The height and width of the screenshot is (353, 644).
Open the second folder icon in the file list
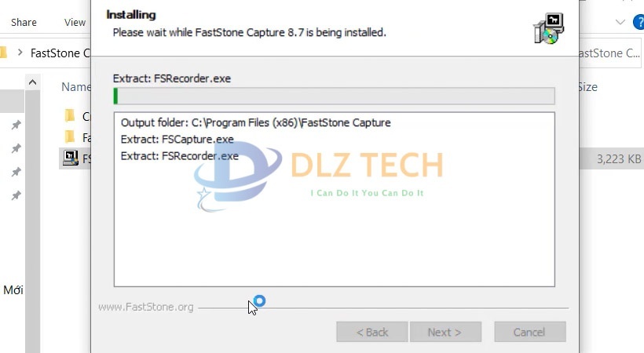click(70, 136)
